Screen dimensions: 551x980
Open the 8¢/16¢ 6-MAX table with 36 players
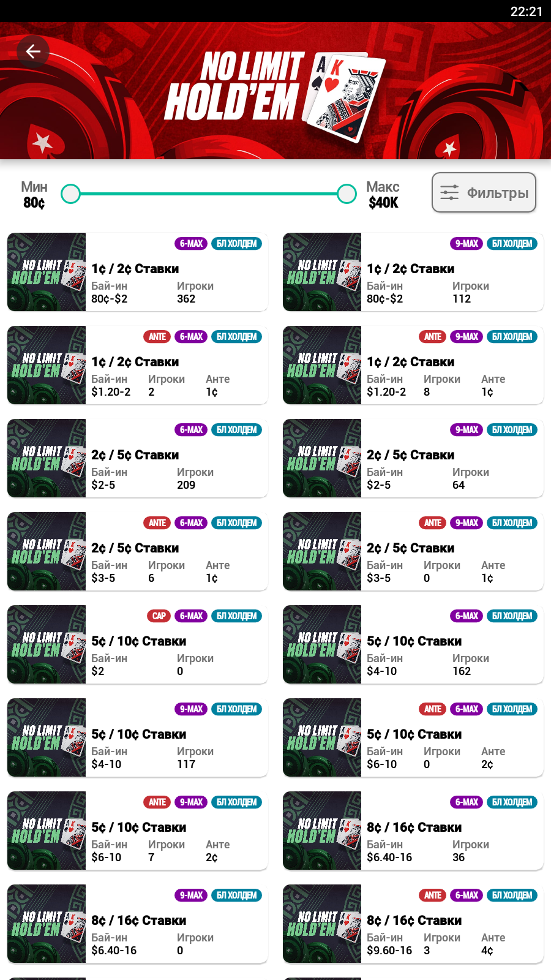tap(413, 831)
